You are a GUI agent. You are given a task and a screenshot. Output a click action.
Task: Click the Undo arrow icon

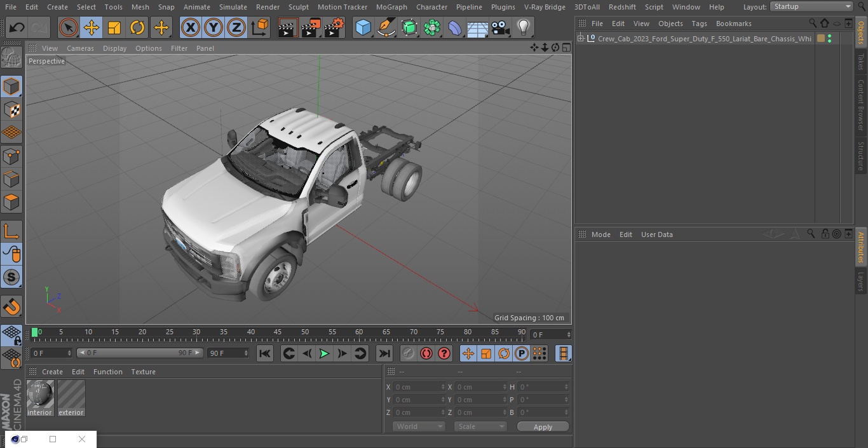tap(17, 27)
